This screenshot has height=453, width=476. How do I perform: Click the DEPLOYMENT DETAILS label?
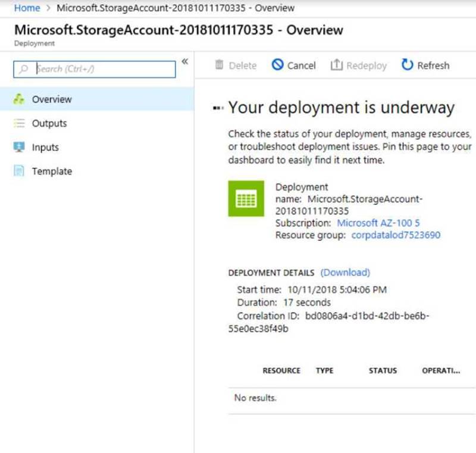(x=271, y=273)
